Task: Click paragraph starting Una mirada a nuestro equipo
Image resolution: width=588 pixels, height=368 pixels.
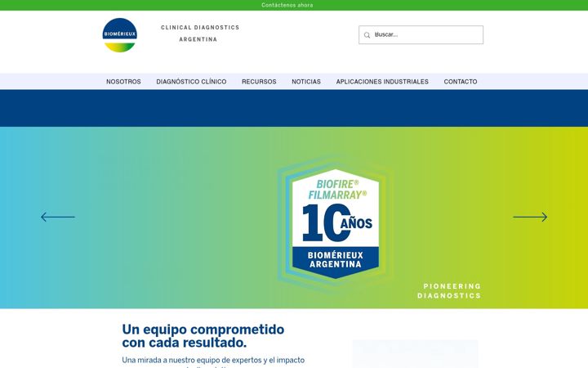Action: [x=213, y=363]
